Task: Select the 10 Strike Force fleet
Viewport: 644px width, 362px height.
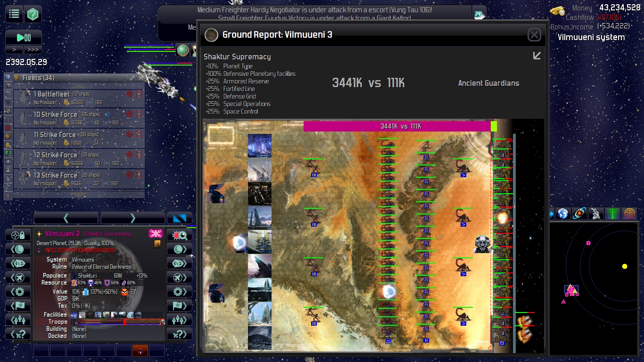Action: coord(79,118)
